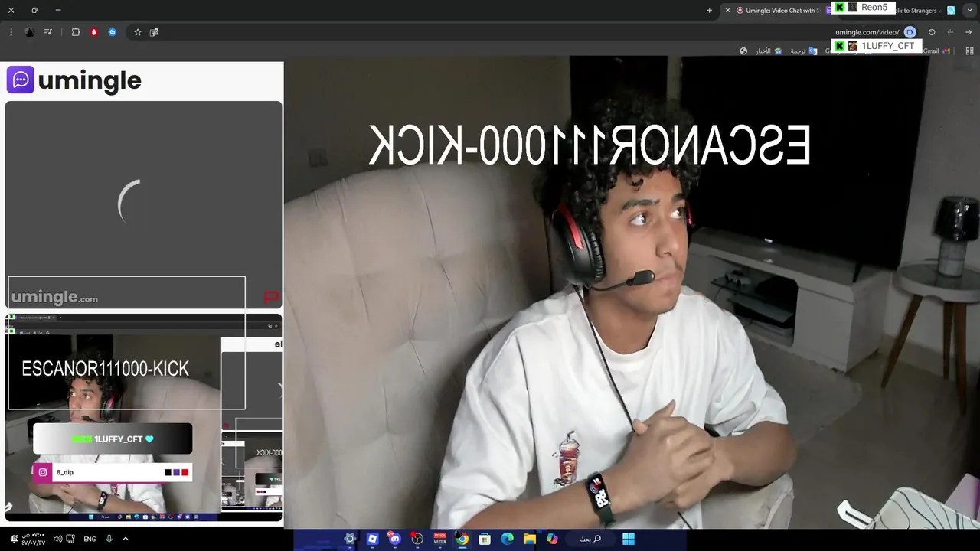
Task: Open Discord from the taskbar
Action: tap(394, 539)
